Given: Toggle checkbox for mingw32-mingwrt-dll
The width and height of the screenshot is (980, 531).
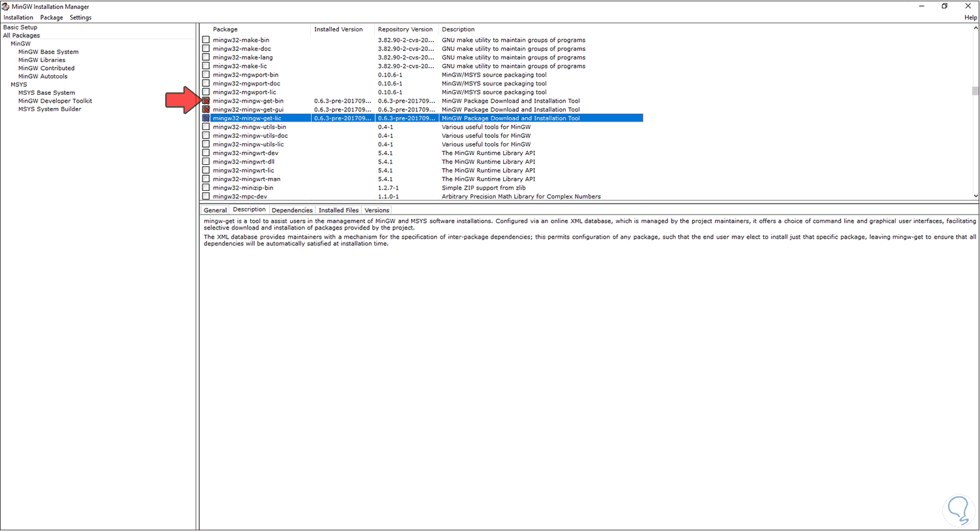Looking at the screenshot, I should pyautogui.click(x=206, y=162).
